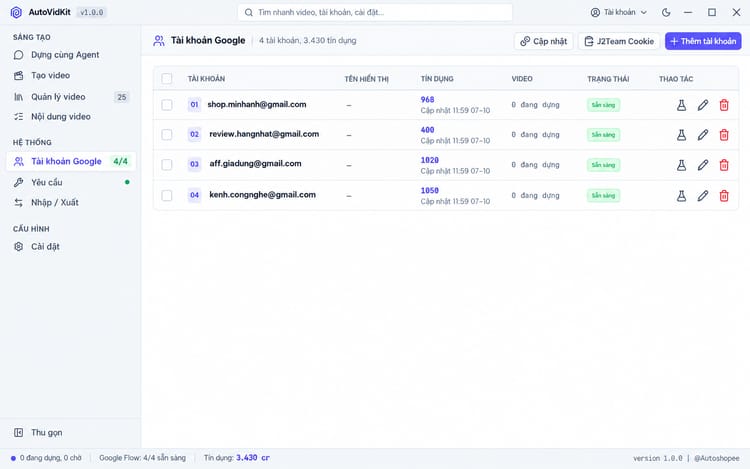Click the Tài khoản Google header people icon
The width and height of the screenshot is (750, 469).
[x=159, y=41]
